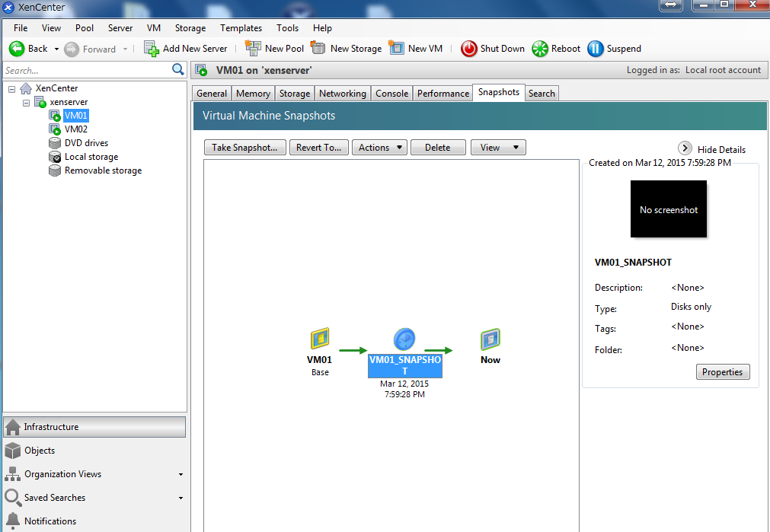Open the View dropdown
This screenshot has width=770, height=532.
498,147
